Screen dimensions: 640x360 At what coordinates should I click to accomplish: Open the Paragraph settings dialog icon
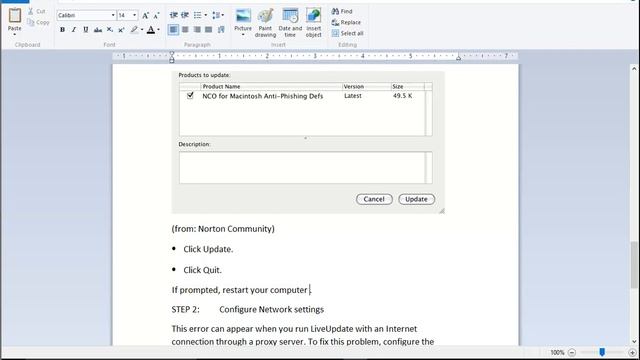point(221,29)
